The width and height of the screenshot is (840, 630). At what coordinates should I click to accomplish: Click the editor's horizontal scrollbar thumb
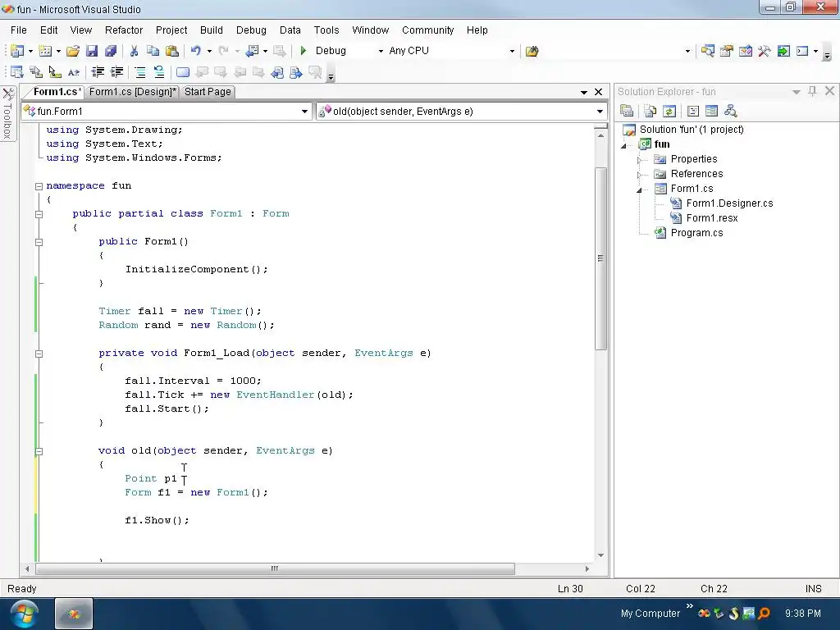(275, 568)
